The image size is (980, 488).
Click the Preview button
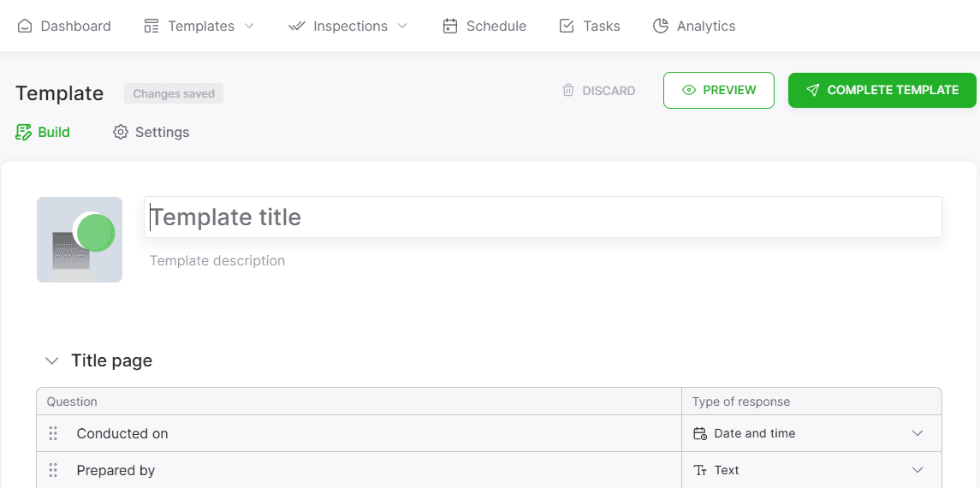(719, 91)
